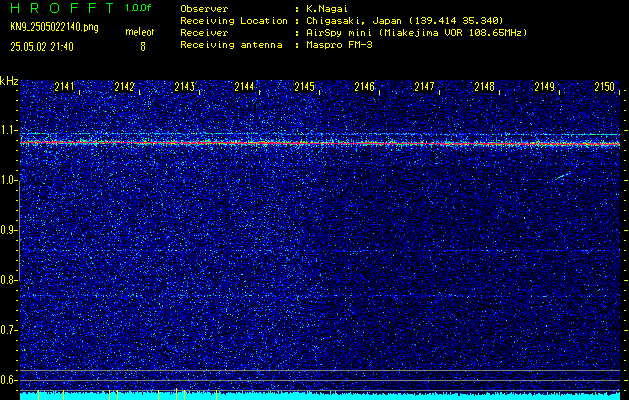Click the 2145 time marker
The height and width of the screenshot is (400, 629).
pyautogui.click(x=304, y=87)
